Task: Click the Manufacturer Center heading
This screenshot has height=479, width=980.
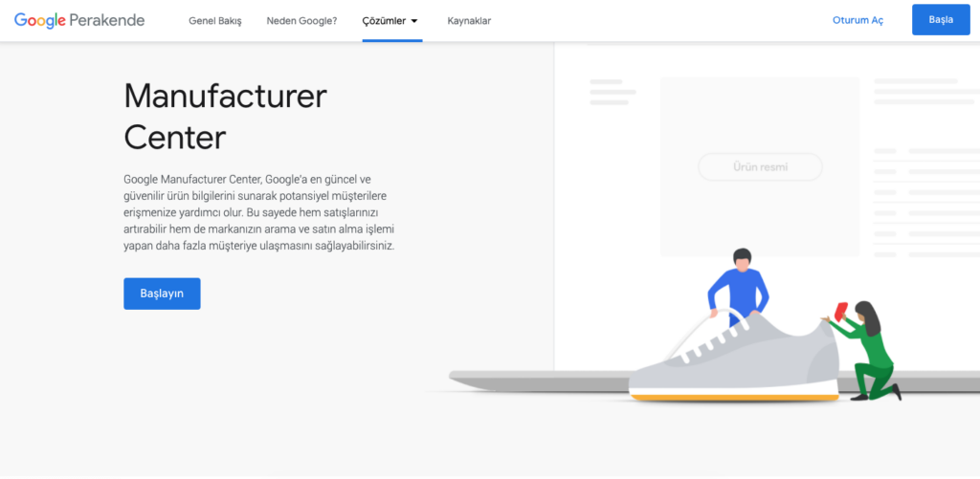Action: (225, 117)
